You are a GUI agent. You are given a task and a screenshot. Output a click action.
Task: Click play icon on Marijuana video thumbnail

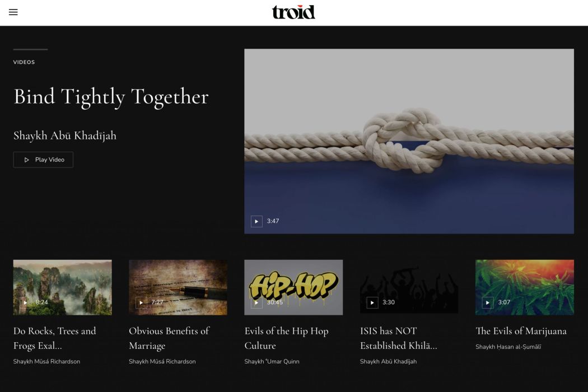(x=488, y=302)
